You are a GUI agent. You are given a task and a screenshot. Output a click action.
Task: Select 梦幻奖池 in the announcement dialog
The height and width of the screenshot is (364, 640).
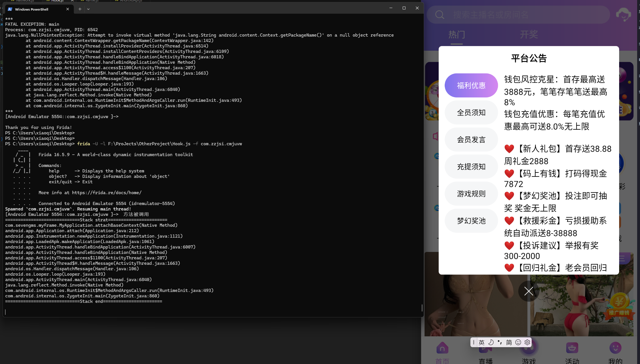471,221
